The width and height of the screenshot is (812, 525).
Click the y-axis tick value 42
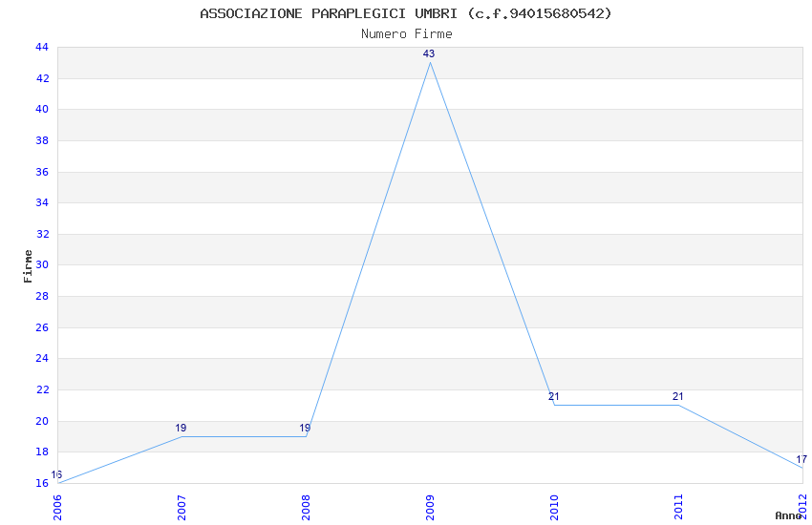[42, 78]
